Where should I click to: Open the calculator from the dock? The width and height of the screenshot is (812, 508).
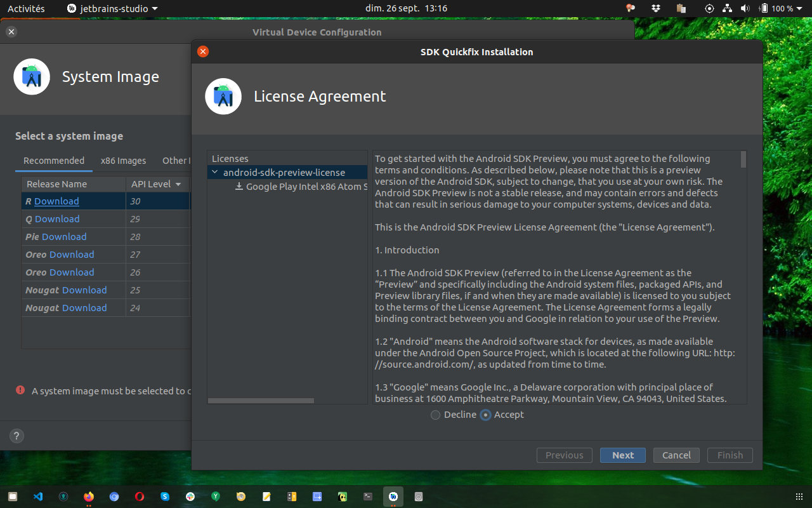click(292, 497)
